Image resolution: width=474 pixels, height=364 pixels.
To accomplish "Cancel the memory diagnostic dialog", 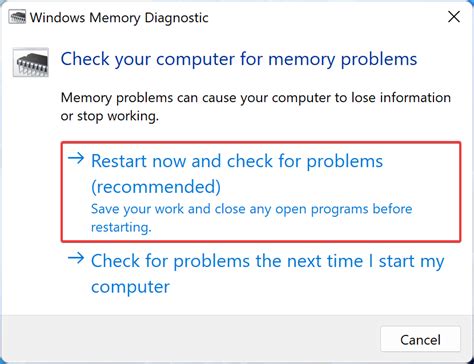I will (x=420, y=340).
